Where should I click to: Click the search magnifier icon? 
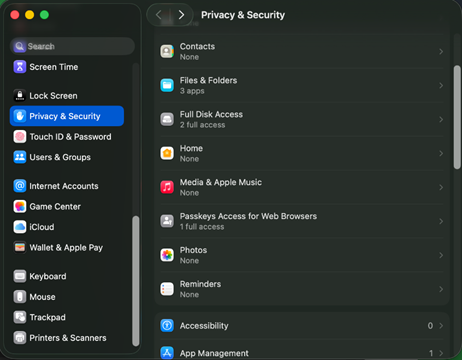[19, 46]
